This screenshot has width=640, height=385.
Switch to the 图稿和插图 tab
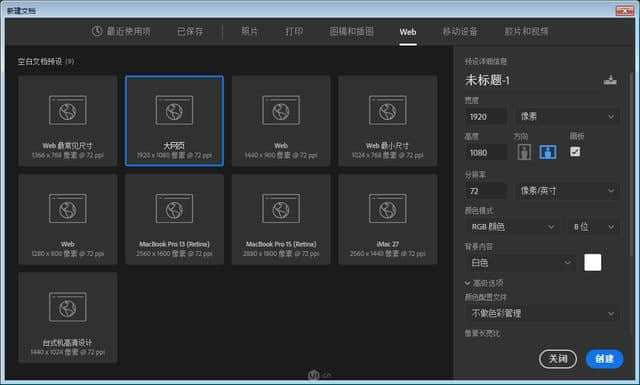coord(351,31)
